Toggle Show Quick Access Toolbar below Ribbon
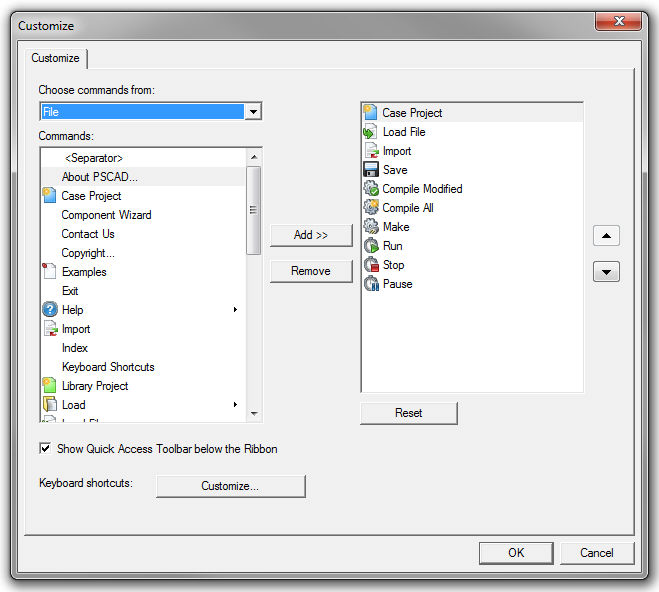Image resolution: width=659 pixels, height=592 pixels. (x=45, y=449)
